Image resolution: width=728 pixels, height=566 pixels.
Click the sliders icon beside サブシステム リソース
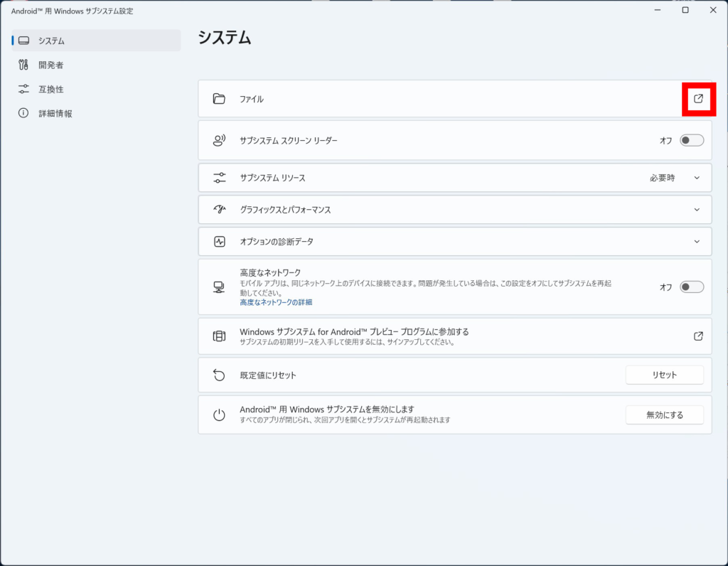point(219,177)
